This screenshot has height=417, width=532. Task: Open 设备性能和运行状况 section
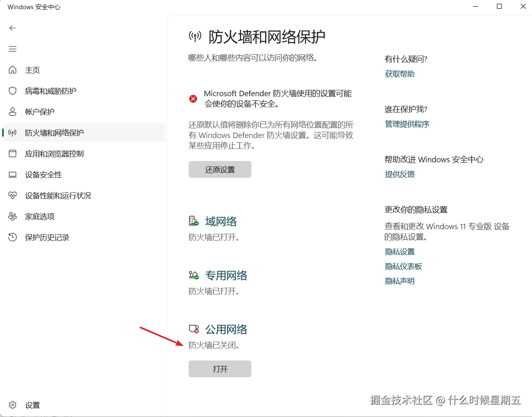pos(84,195)
